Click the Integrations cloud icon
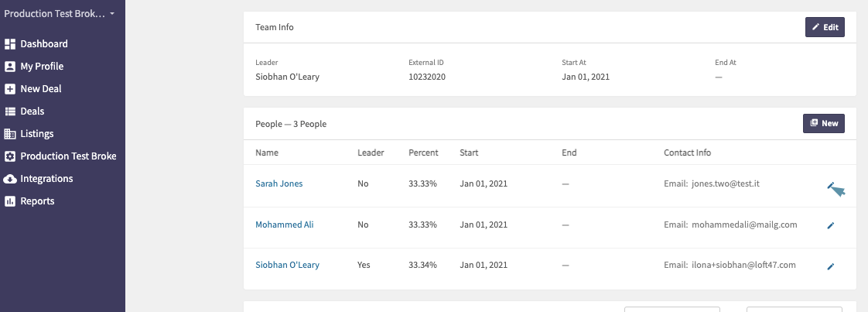Viewport: 868px width, 312px height. 10,178
